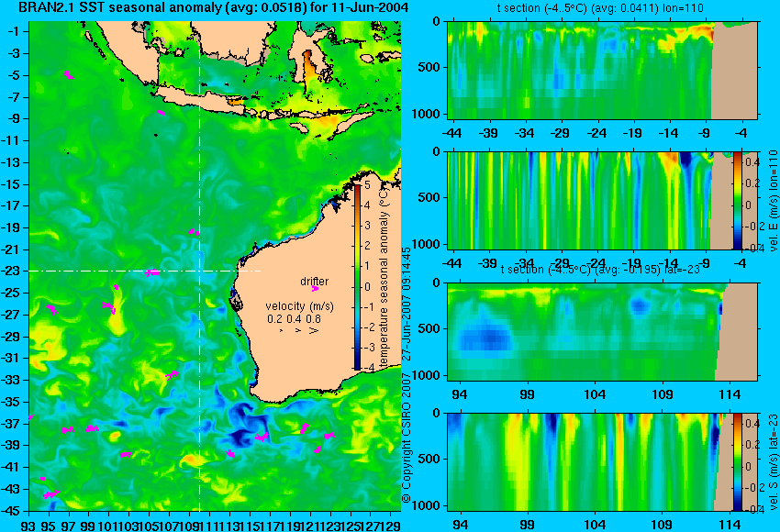780x532 pixels.
Task: Click the title 't section (-4..5°C) (avg: -0.195) lat=-23'
Action: pos(600,270)
